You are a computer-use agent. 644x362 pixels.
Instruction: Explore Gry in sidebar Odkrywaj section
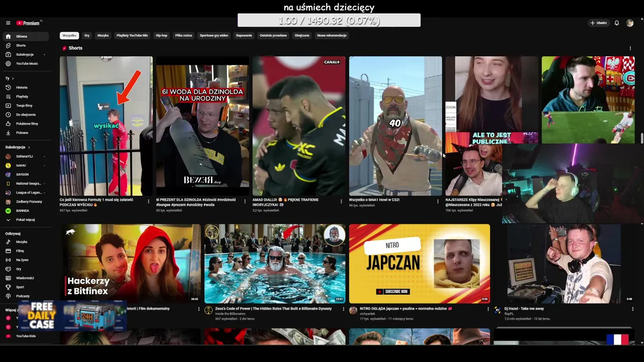click(25, 269)
